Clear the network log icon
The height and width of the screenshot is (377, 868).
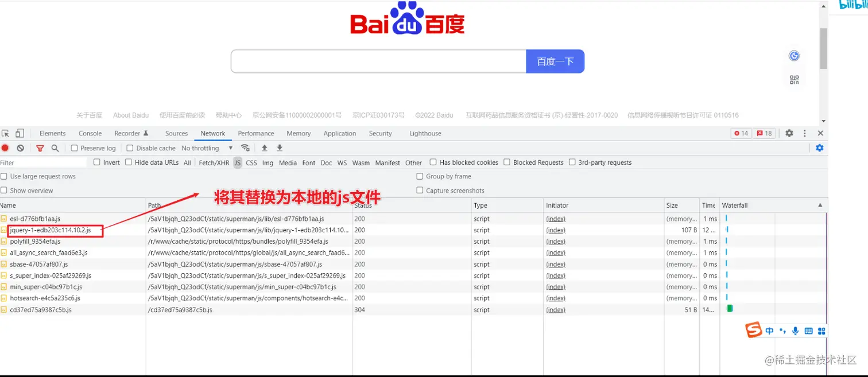tap(21, 148)
